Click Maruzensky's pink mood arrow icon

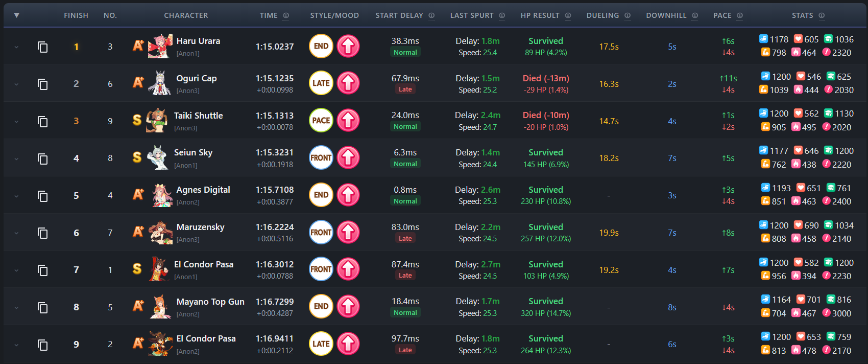[x=348, y=232]
